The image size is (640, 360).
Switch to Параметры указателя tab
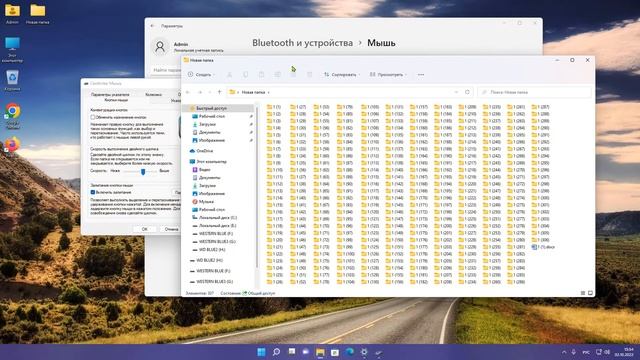(110, 94)
